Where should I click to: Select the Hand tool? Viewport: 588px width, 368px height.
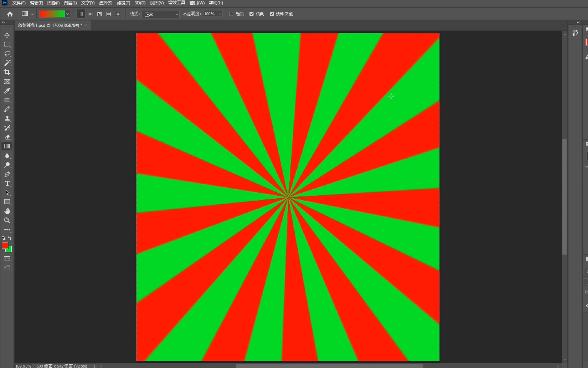point(7,211)
